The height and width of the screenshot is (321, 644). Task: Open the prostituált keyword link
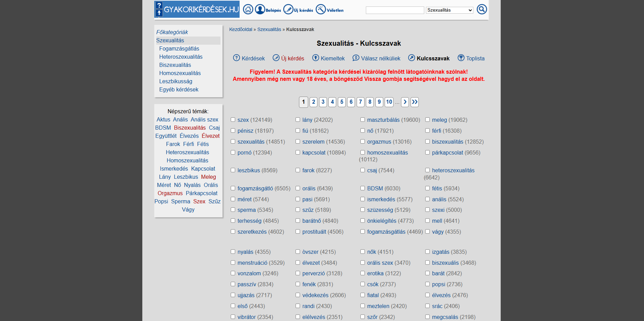point(314,232)
